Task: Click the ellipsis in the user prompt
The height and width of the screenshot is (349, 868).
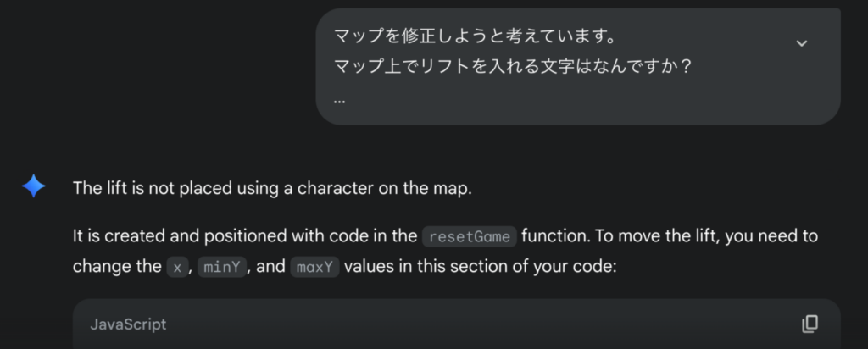Action: point(340,100)
